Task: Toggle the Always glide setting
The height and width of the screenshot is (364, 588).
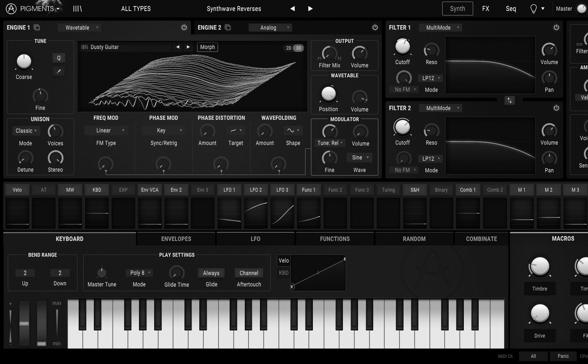Action: click(x=211, y=273)
